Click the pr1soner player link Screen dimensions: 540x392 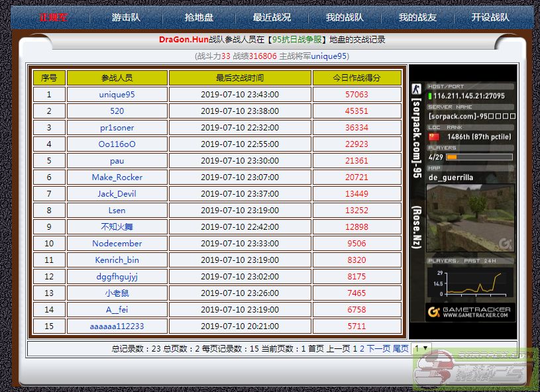click(117, 128)
